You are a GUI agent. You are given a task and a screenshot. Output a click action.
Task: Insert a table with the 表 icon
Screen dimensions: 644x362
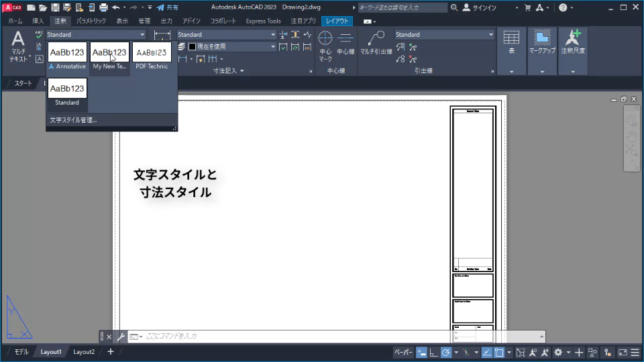[511, 43]
